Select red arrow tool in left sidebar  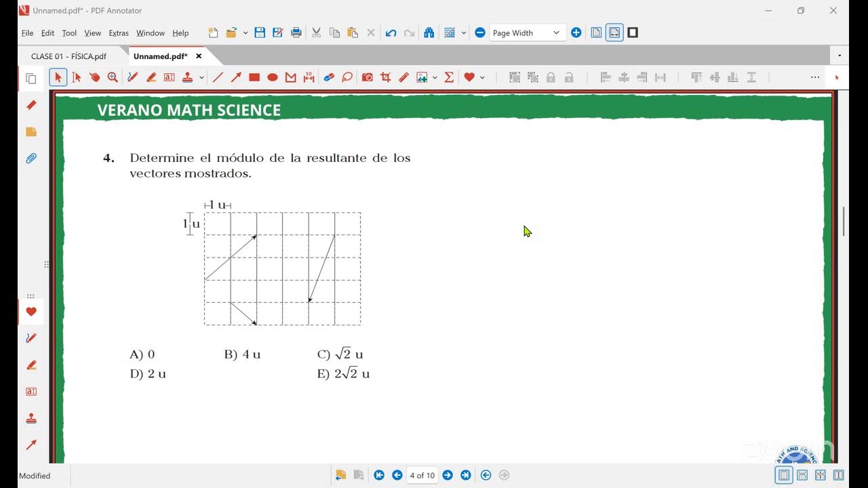tap(31, 445)
